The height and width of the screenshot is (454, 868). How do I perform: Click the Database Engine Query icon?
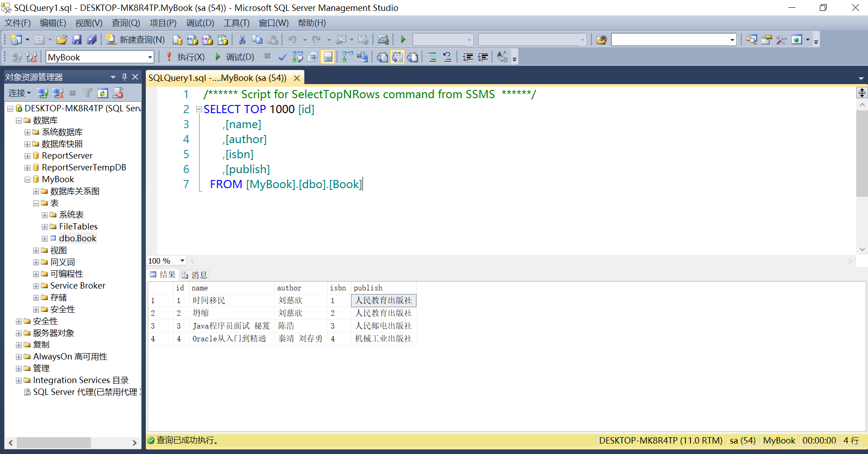pyautogui.click(x=178, y=40)
